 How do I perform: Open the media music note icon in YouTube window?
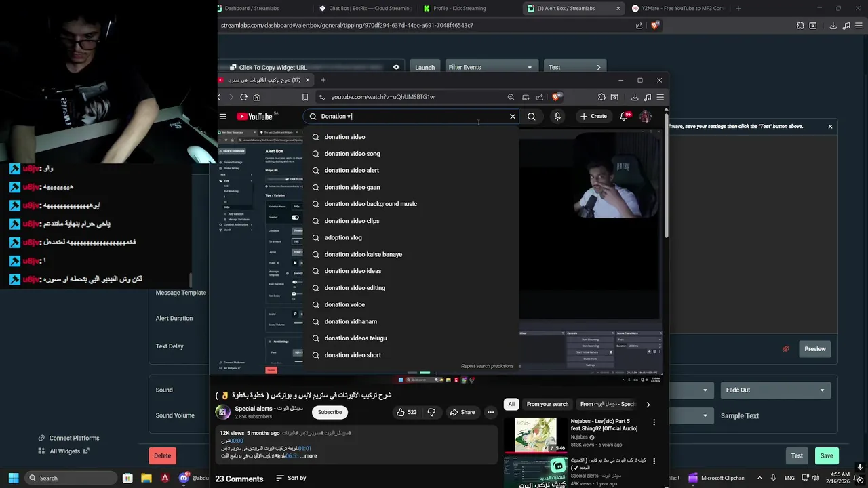(648, 97)
